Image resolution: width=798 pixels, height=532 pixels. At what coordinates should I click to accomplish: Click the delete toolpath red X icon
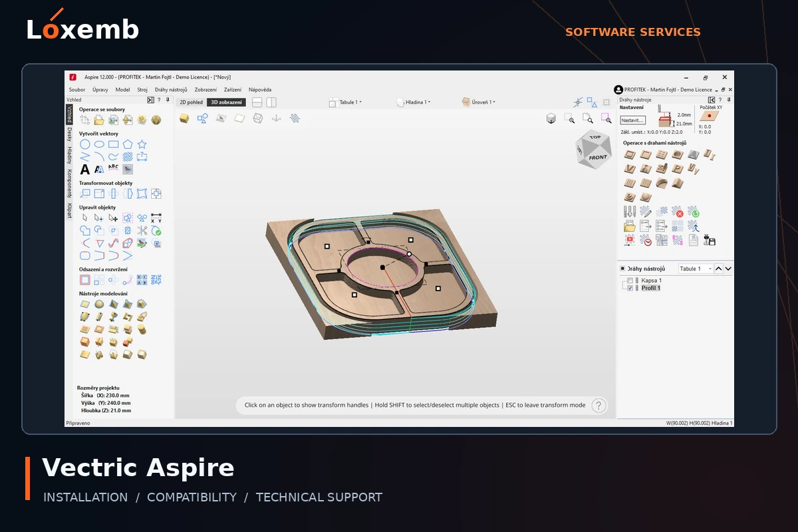click(677, 211)
